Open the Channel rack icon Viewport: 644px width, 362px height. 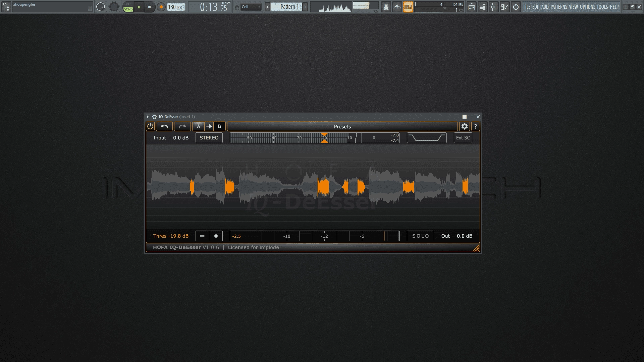[482, 7]
